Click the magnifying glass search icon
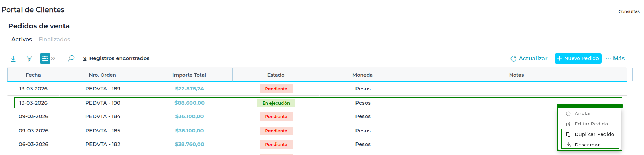Screen dimensions: 644x155 point(71,58)
